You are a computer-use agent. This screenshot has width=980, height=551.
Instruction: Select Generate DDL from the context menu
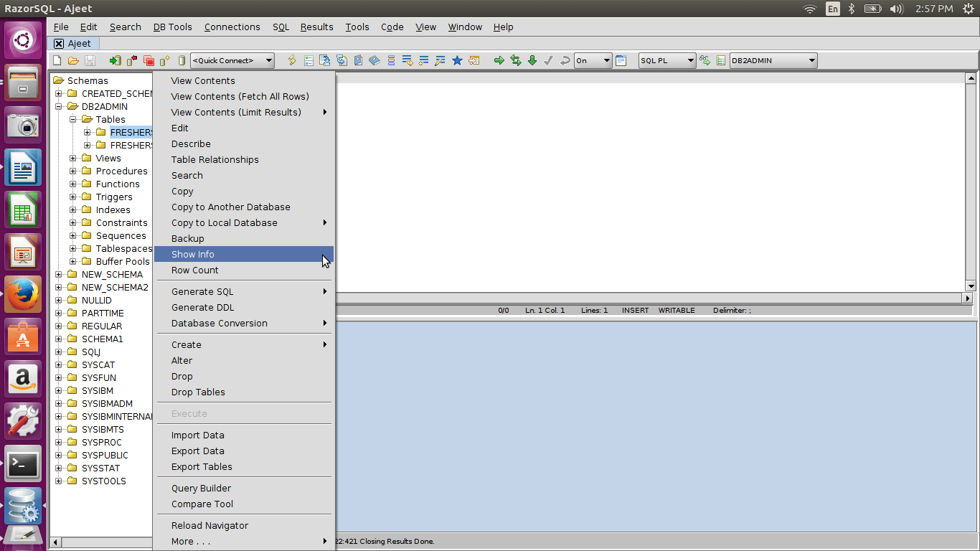pos(244,308)
